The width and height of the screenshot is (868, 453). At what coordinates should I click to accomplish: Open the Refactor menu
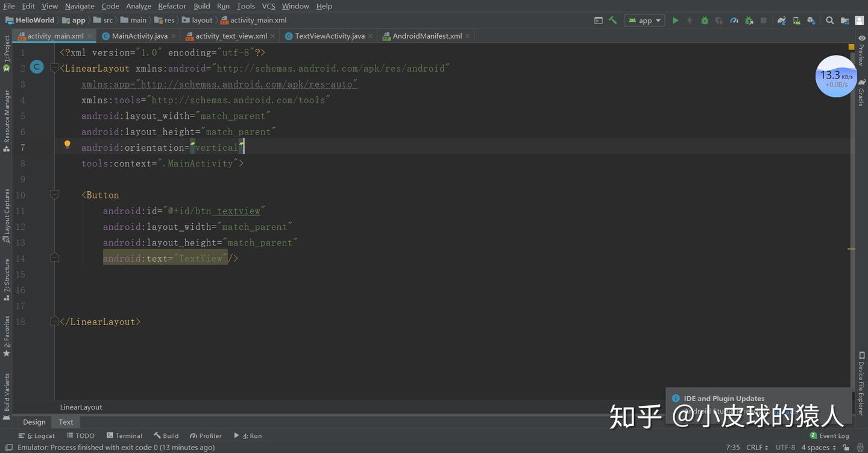172,6
